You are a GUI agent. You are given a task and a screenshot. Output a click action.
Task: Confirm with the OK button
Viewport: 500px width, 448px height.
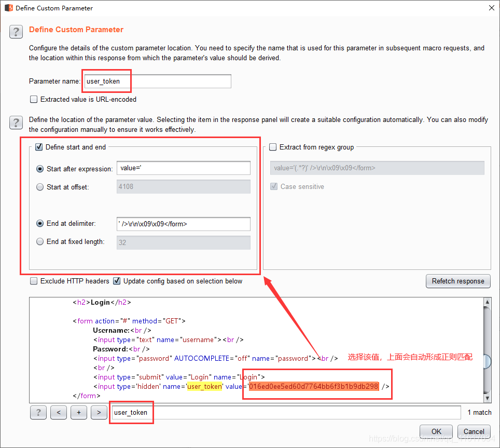[436, 431]
